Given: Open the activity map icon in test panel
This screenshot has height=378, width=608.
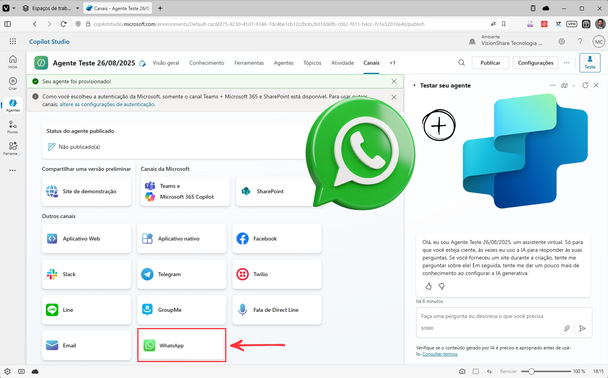Looking at the screenshot, I should click(564, 85).
